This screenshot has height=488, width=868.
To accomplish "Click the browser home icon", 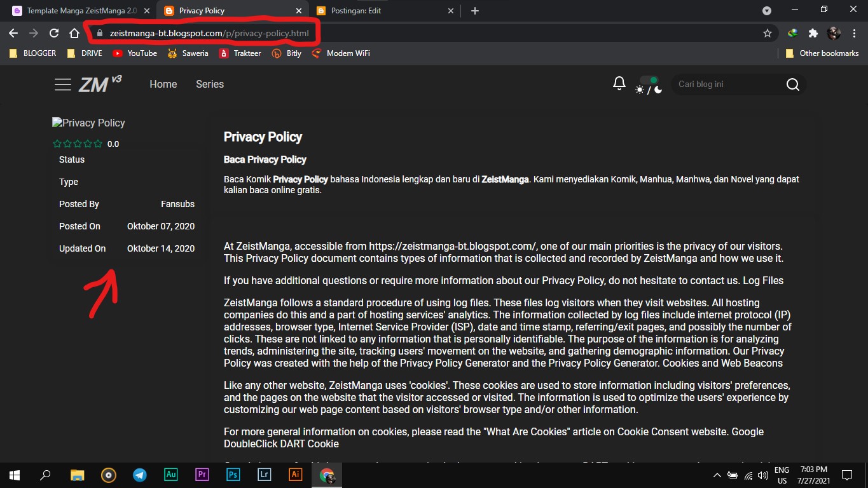I will pyautogui.click(x=74, y=33).
